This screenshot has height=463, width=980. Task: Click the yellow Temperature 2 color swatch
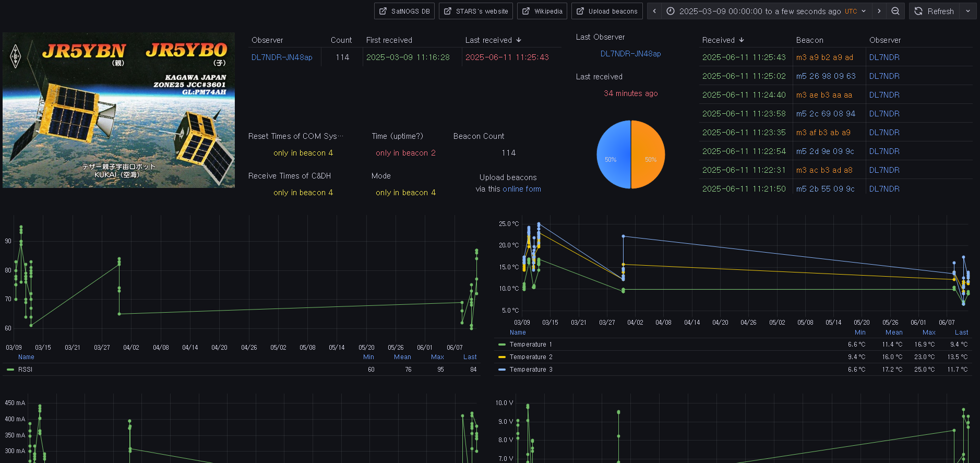[x=502, y=357]
